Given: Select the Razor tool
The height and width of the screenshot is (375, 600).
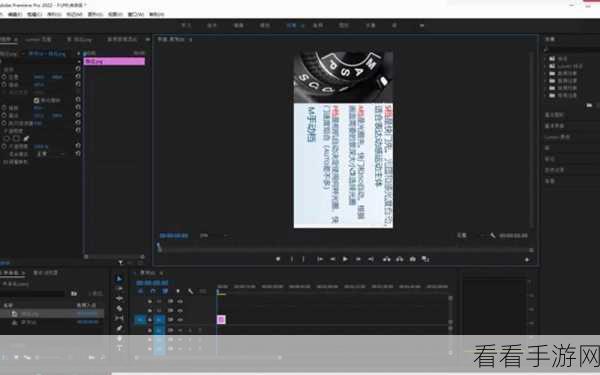Looking at the screenshot, I should click(x=119, y=308).
